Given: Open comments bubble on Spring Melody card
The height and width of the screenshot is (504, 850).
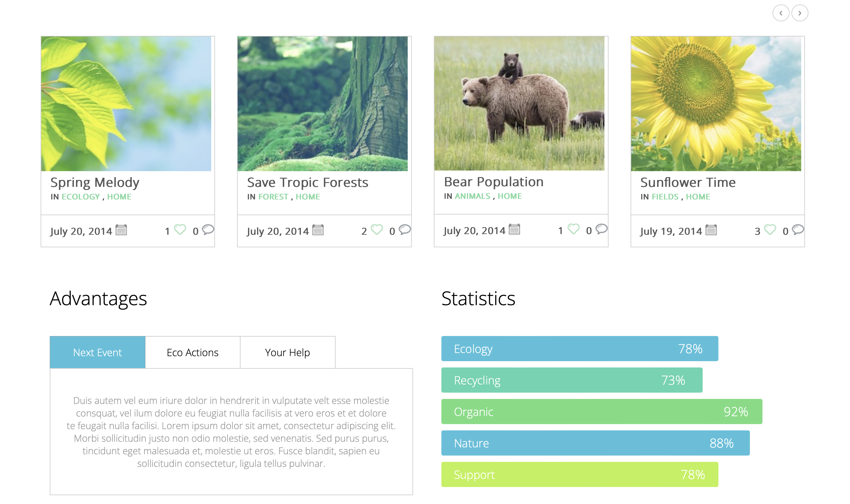Looking at the screenshot, I should point(208,230).
